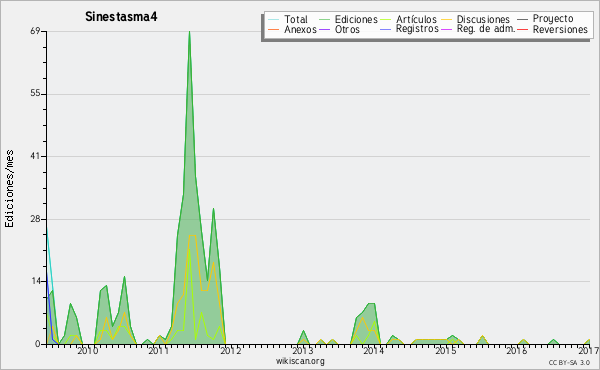The height and width of the screenshot is (370, 600).
Task: Click the 69-edit peak of the chart
Action: pyautogui.click(x=189, y=32)
